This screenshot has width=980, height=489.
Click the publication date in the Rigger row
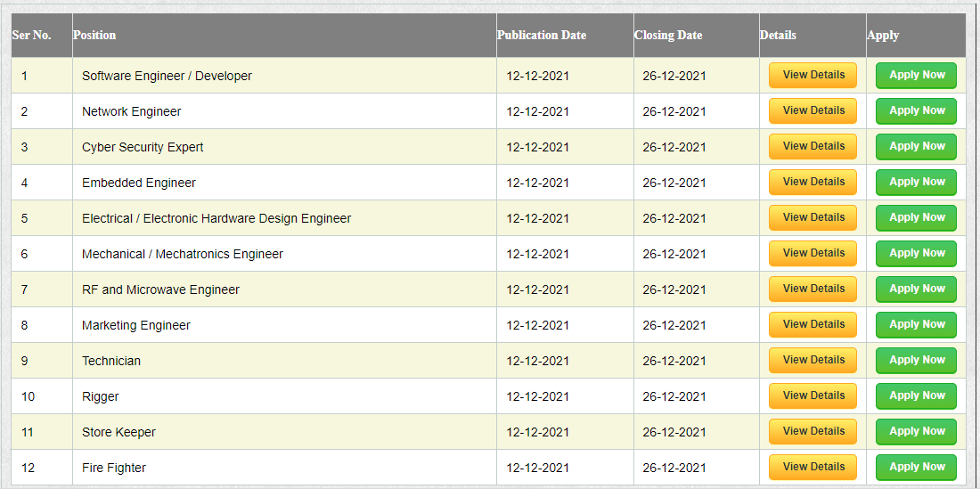pos(537,396)
